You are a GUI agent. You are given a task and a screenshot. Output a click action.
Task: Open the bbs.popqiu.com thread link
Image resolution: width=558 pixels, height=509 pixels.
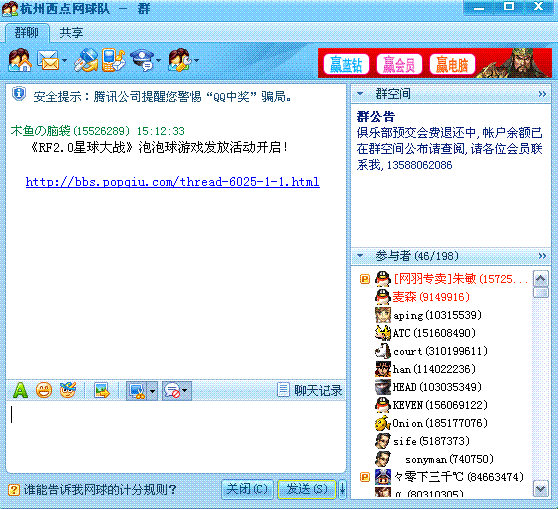(173, 182)
